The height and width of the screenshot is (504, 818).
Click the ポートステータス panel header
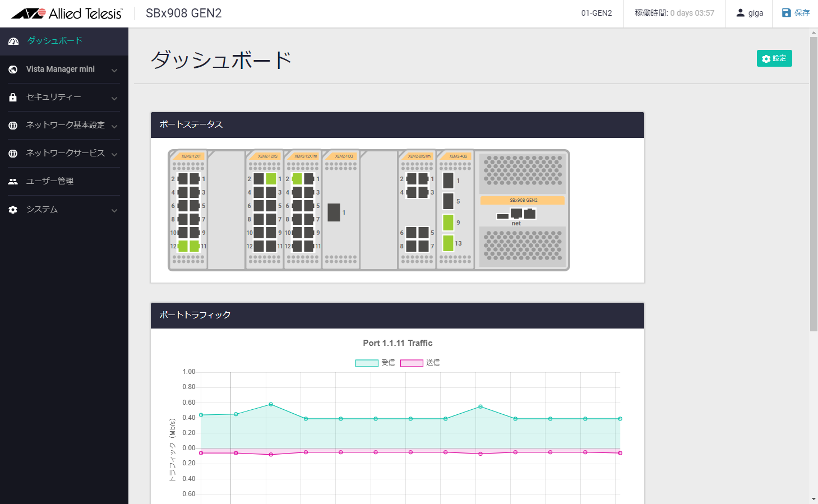click(398, 124)
